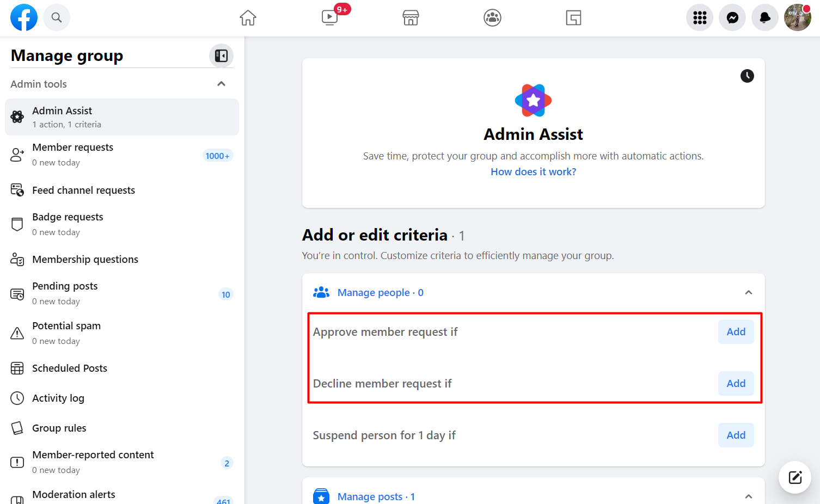Add criteria to approve member requests
Viewport: 820px width, 504px height.
point(736,331)
